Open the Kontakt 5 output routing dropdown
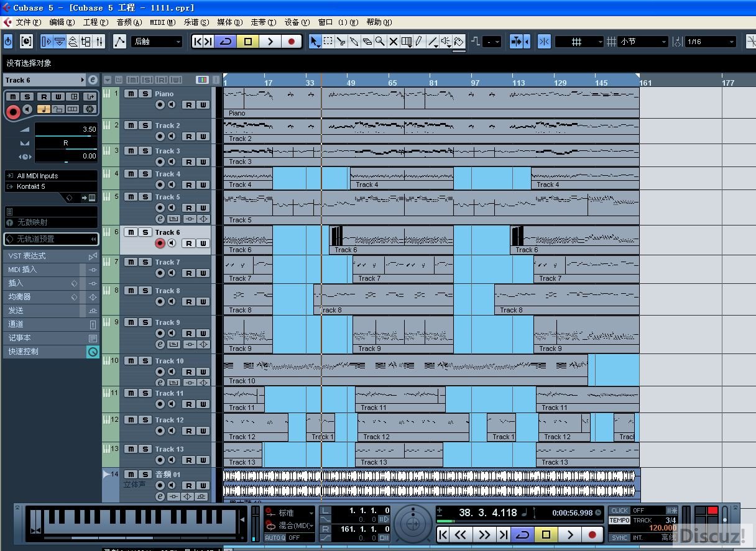 pos(51,186)
